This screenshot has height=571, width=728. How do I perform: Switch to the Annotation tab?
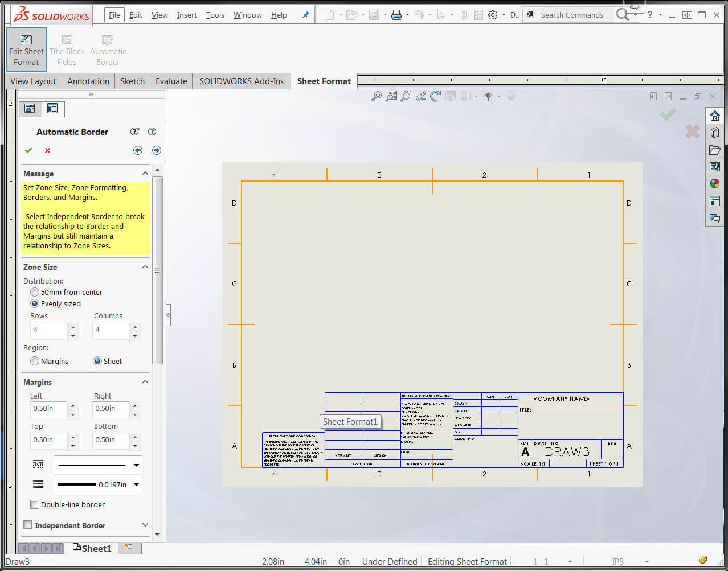click(88, 81)
